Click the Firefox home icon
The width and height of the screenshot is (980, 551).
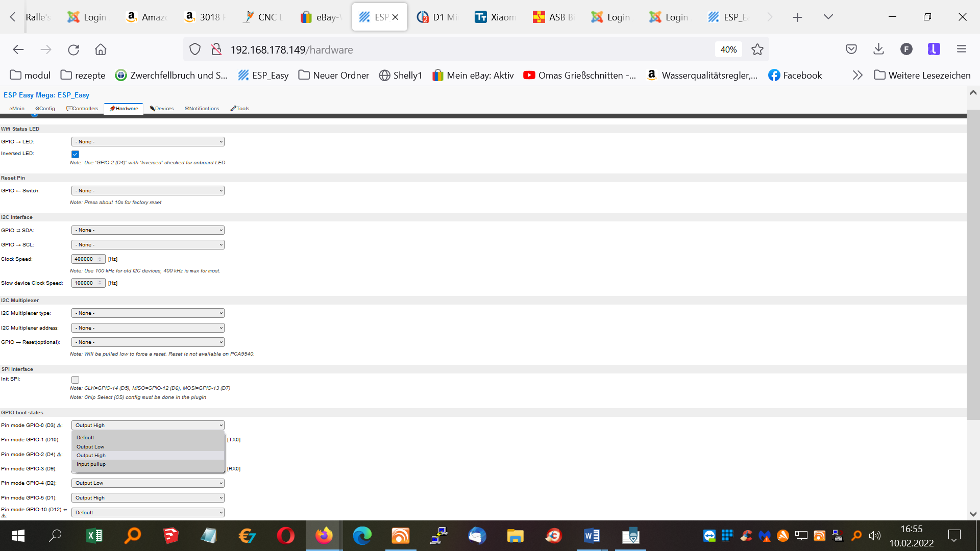[x=101, y=49]
